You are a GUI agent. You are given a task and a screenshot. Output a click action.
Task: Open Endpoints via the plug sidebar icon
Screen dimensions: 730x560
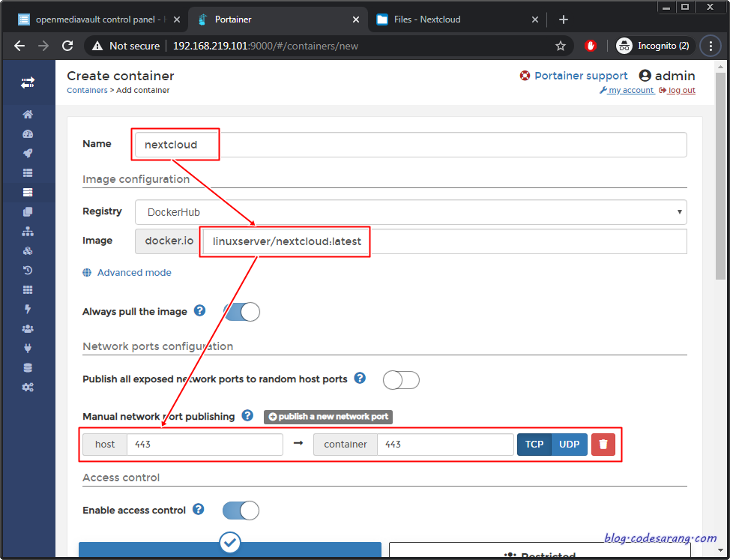pyautogui.click(x=28, y=348)
